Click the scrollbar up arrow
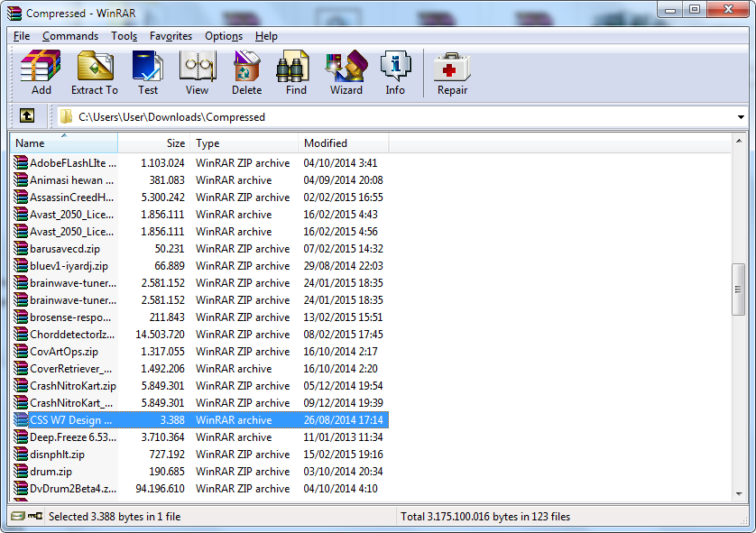 pos(739,141)
